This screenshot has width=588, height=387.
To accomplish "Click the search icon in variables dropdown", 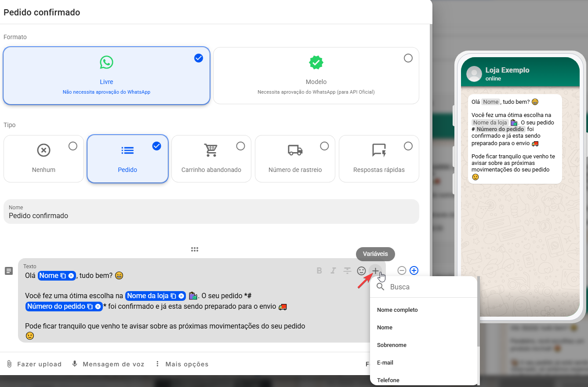I will tap(381, 287).
